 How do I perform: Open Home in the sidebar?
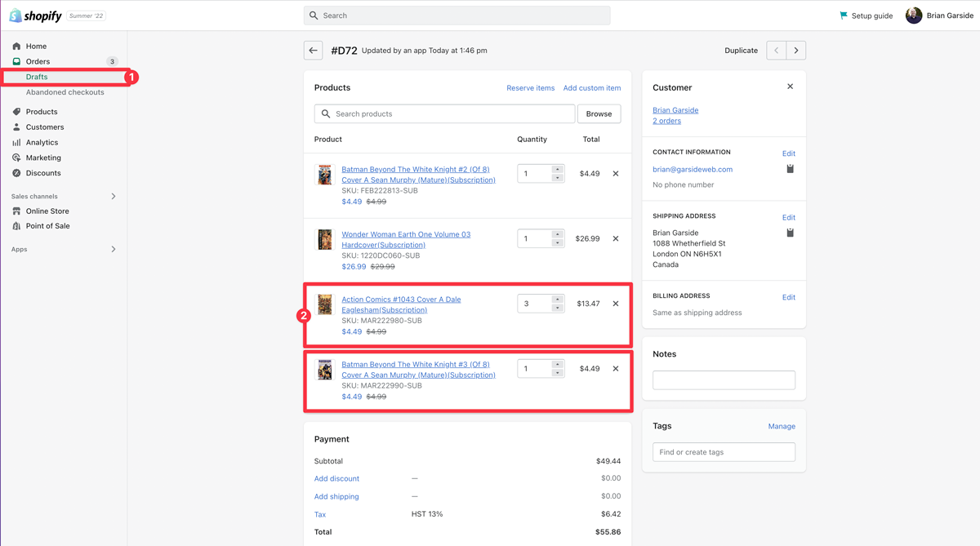36,47
